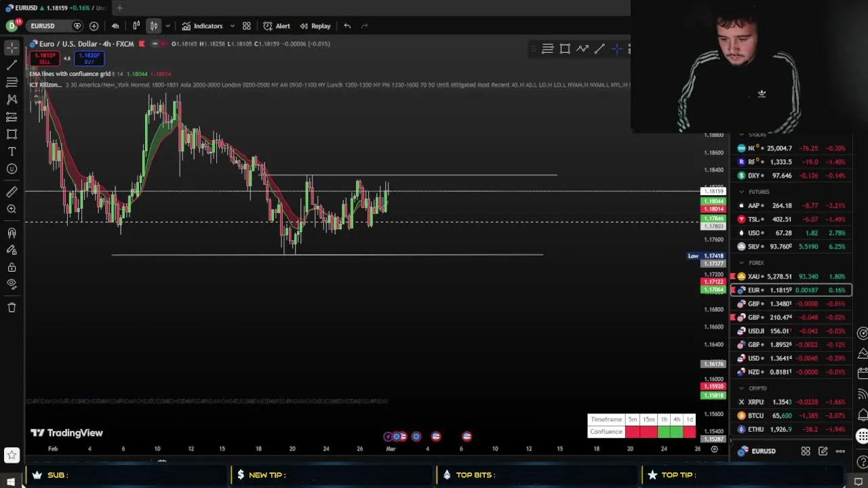The width and height of the screenshot is (868, 488).
Task: Open the forecasting and measurement tools
Action: (12, 117)
